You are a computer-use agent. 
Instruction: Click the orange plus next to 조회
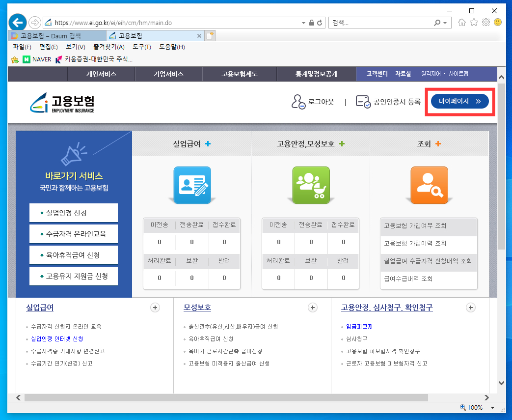(438, 144)
